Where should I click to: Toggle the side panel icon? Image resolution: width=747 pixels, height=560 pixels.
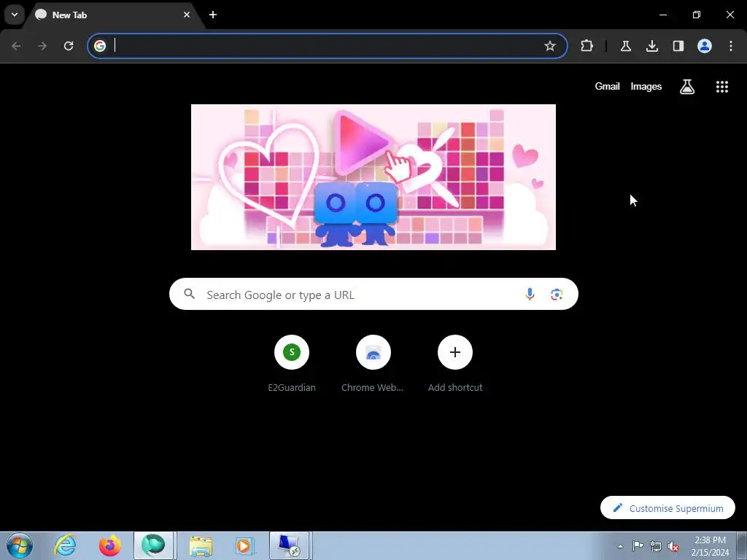click(678, 46)
